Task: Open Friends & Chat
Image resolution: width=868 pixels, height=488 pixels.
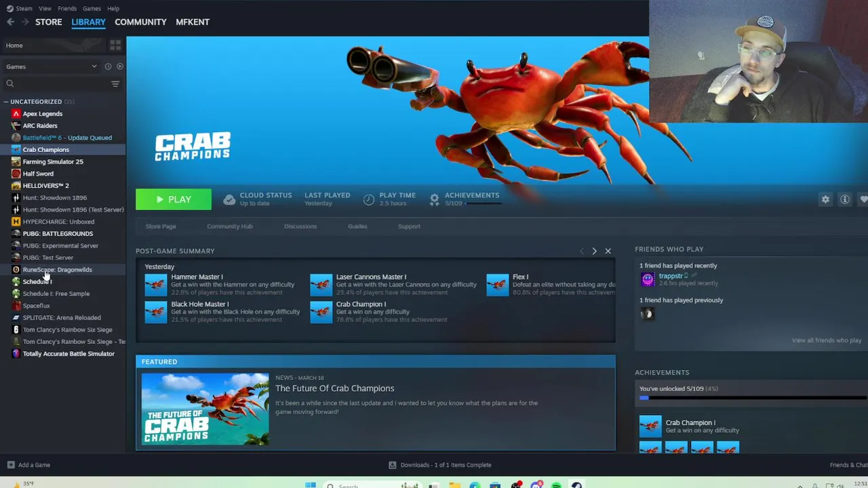Action: [848, 465]
